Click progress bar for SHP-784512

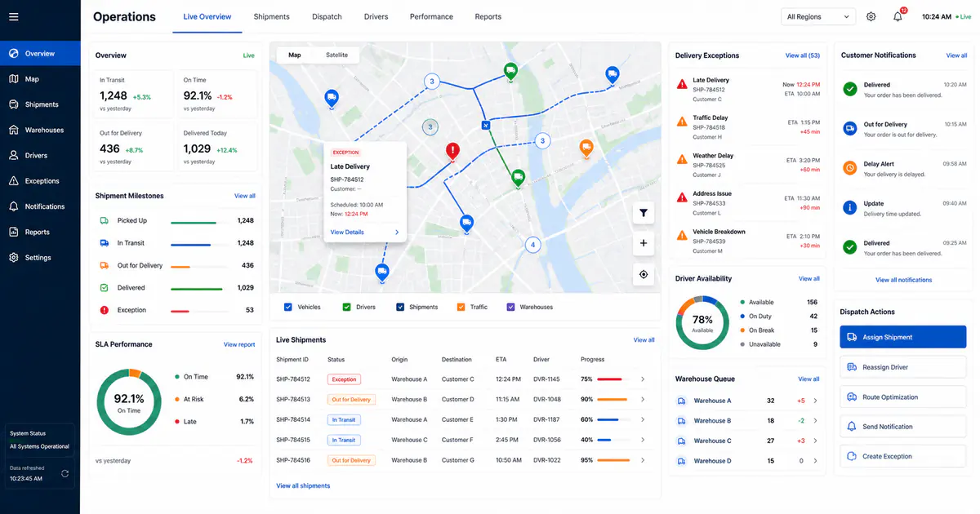pos(611,379)
